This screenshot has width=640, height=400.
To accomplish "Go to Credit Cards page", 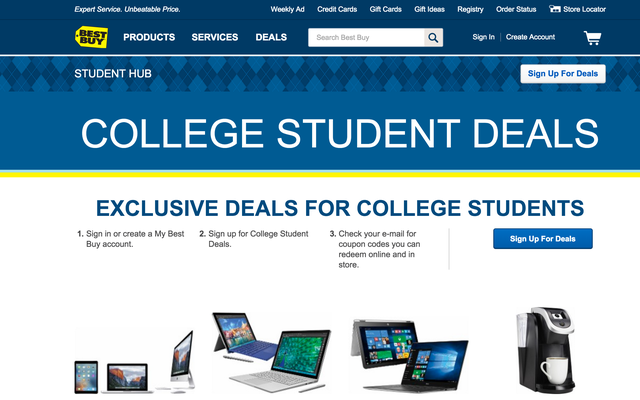I will click(337, 9).
